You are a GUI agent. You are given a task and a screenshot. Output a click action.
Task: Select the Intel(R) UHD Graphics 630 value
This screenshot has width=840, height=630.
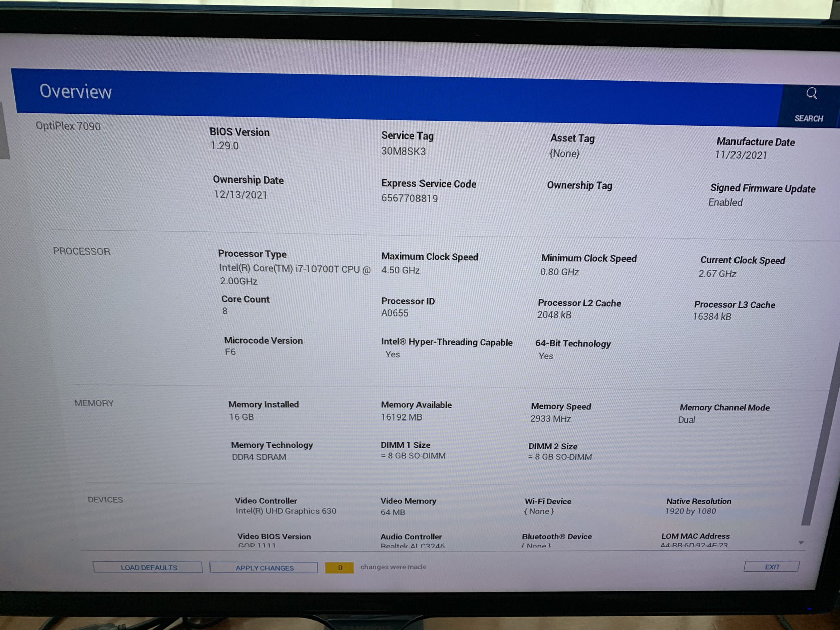pyautogui.click(x=286, y=511)
